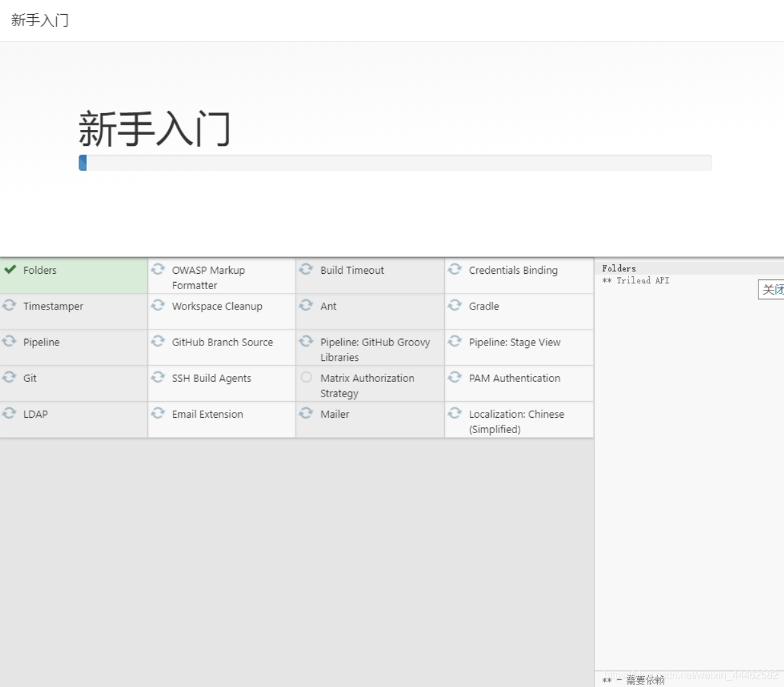Select the Git plugin label
The width and height of the screenshot is (784, 687).
[x=30, y=378]
